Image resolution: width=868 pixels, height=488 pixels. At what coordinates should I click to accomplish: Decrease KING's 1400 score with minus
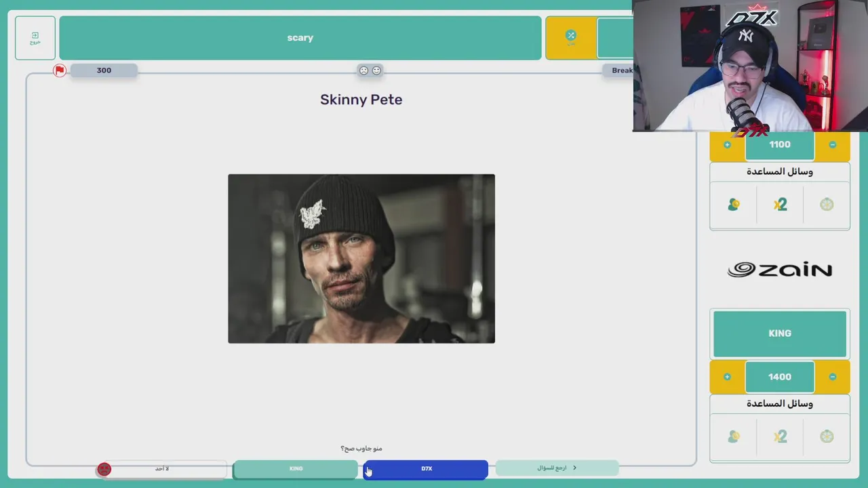tap(833, 377)
